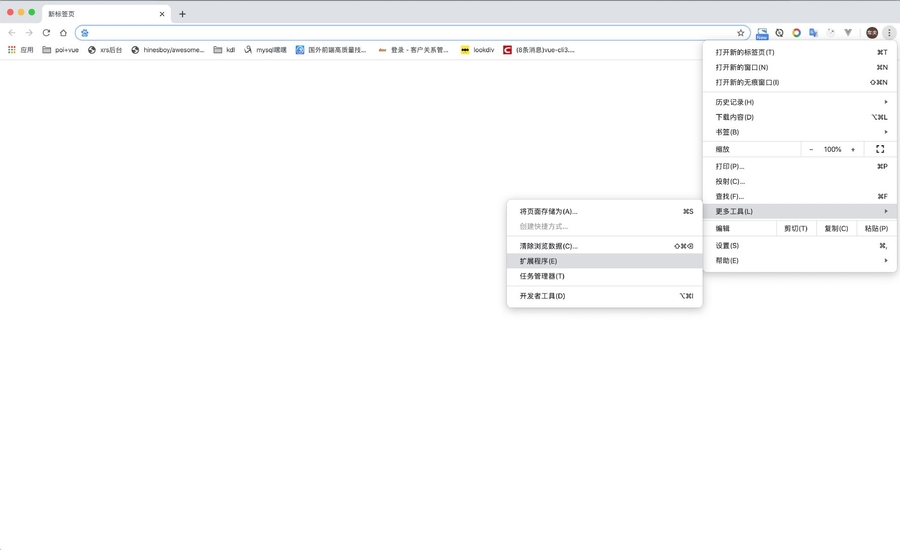Open a new tab with plus button
900x550 pixels.
pyautogui.click(x=182, y=14)
